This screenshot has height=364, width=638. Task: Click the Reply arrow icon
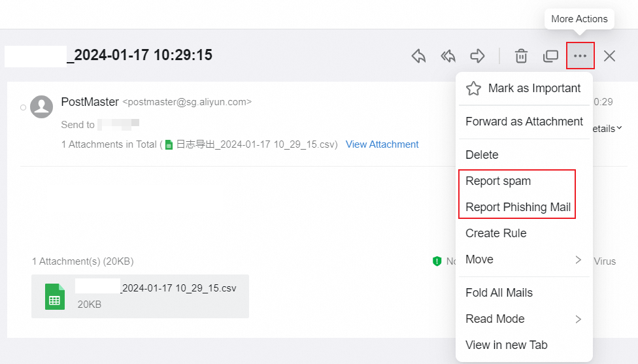[418, 56]
